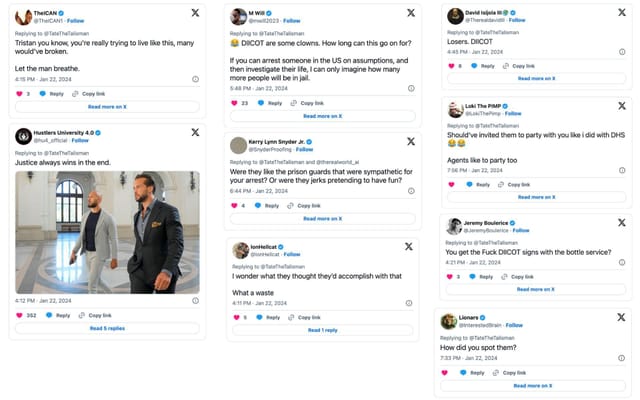Click the copy link icon on Loki The PIMP's tweet
Image resolution: width=640 pixels, height=400 pixels.
click(x=502, y=184)
